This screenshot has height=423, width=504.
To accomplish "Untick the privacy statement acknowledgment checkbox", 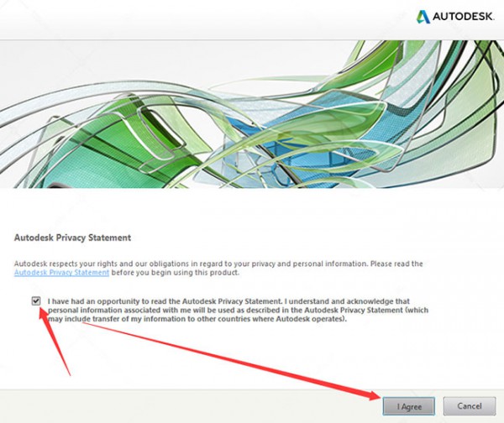I will click(x=36, y=301).
